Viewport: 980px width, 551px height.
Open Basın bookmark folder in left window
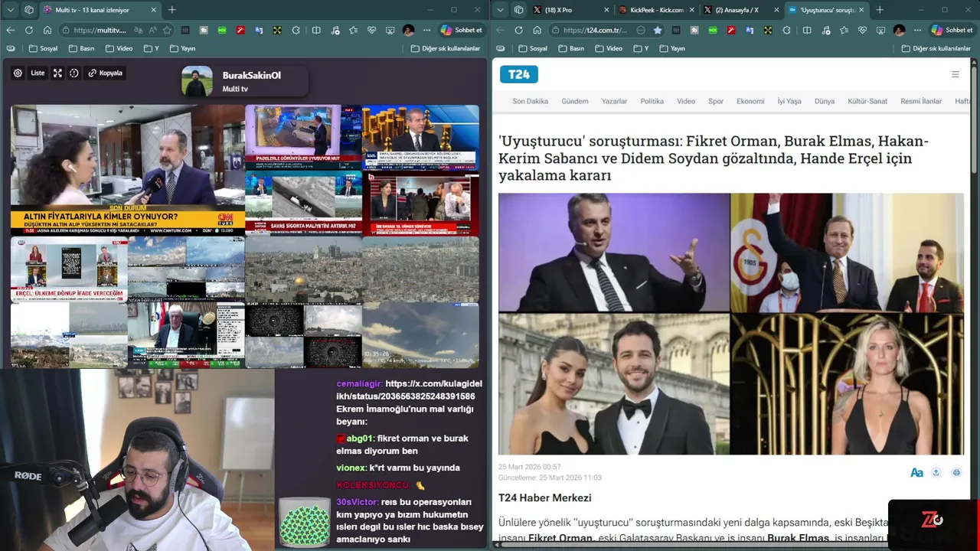81,48
